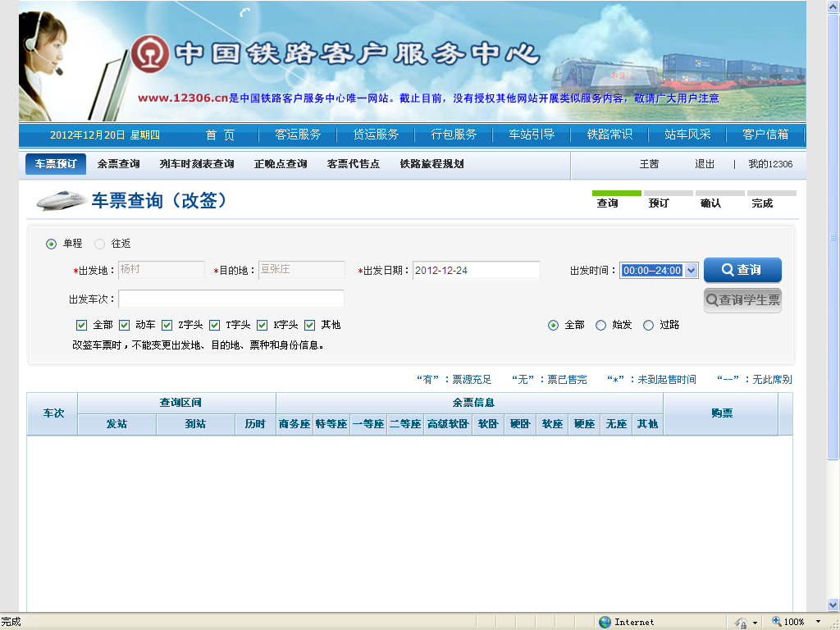Toggle the 其他 checkbox

[x=309, y=325]
